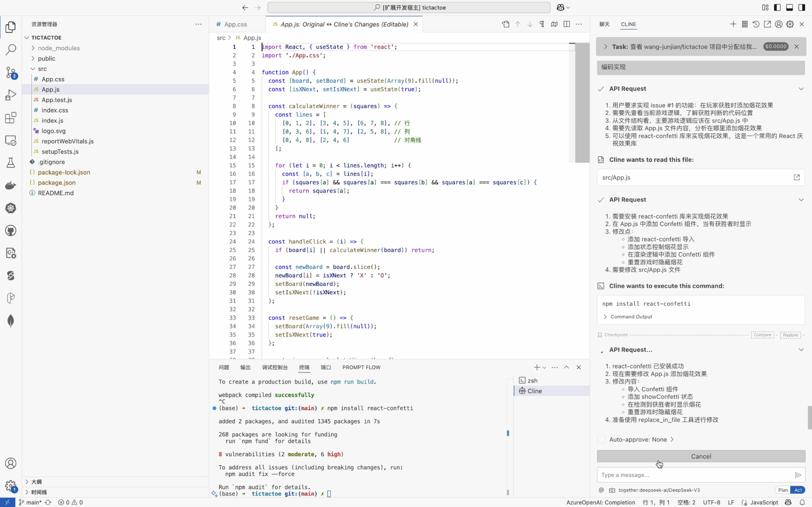Open the 问题 problems panel tab
The image size is (812, 507).
(x=224, y=367)
